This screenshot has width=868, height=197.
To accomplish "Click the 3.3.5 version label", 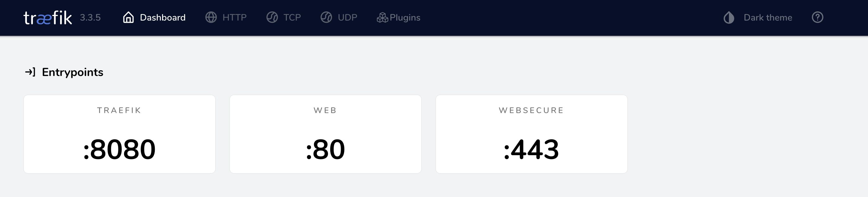I will (90, 17).
